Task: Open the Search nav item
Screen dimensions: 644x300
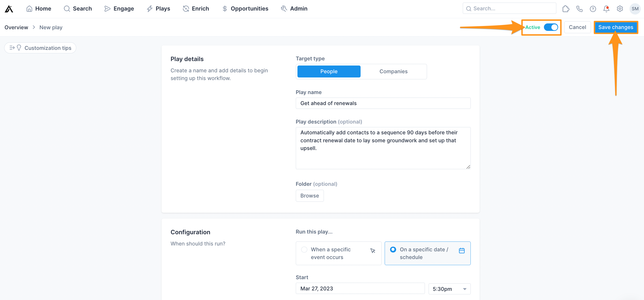Action: click(78, 9)
